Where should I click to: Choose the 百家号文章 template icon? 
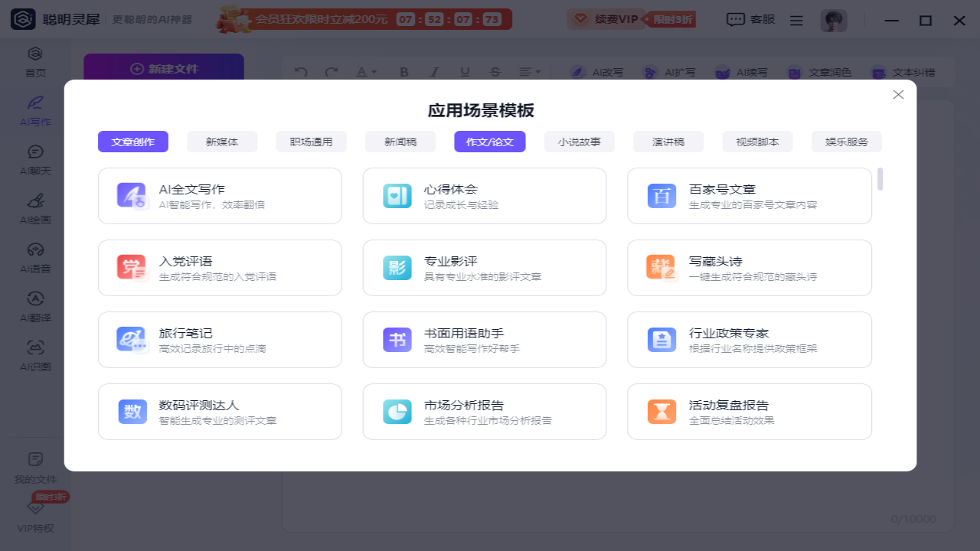[x=661, y=195]
